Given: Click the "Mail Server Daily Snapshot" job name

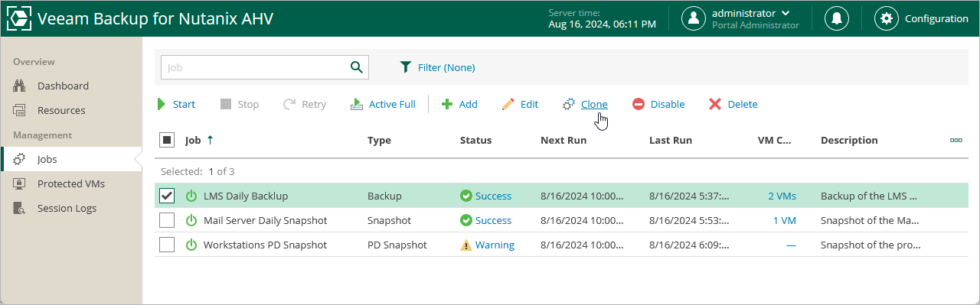Looking at the screenshot, I should [x=265, y=220].
